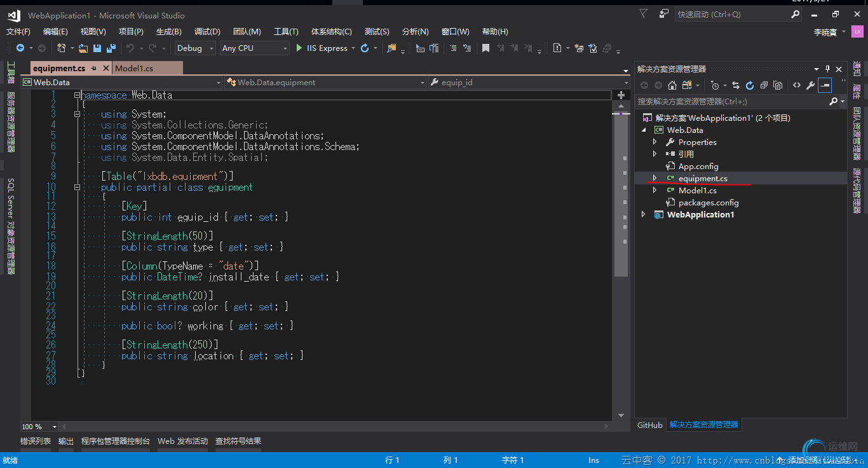The width and height of the screenshot is (868, 468).
Task: Toggle pin on equipment.cs tab
Action: (94, 68)
